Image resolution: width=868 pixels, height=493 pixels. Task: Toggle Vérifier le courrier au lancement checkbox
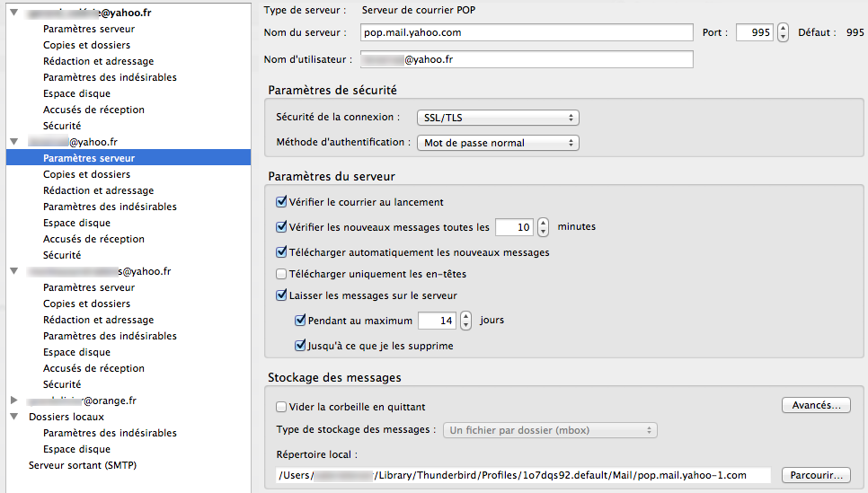point(281,202)
